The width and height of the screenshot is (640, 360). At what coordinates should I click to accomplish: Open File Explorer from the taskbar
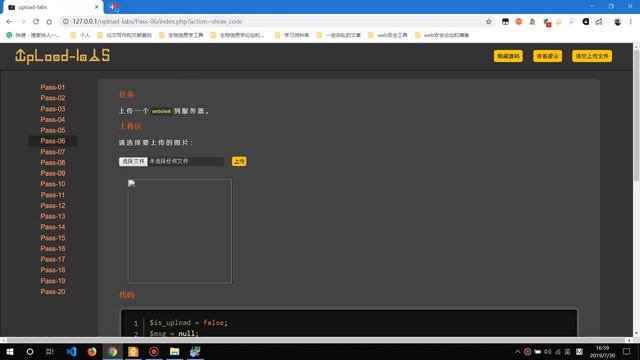pos(174,351)
